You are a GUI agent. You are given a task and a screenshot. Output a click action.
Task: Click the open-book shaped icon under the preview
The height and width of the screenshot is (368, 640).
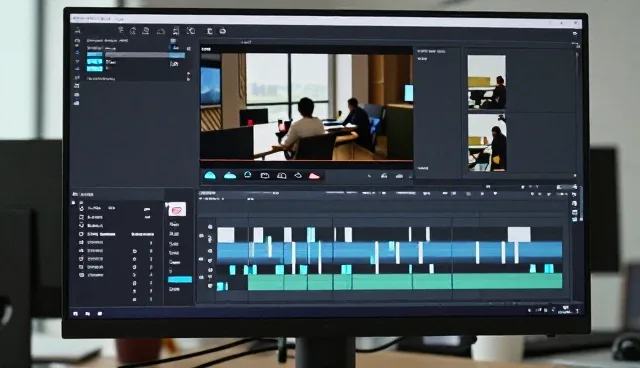(x=282, y=176)
